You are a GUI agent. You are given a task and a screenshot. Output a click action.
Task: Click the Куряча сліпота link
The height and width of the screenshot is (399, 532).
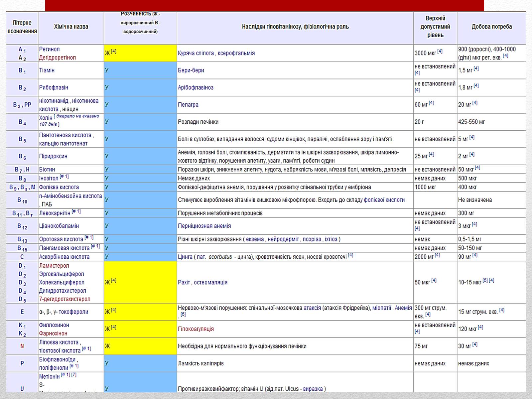pyautogui.click(x=196, y=53)
